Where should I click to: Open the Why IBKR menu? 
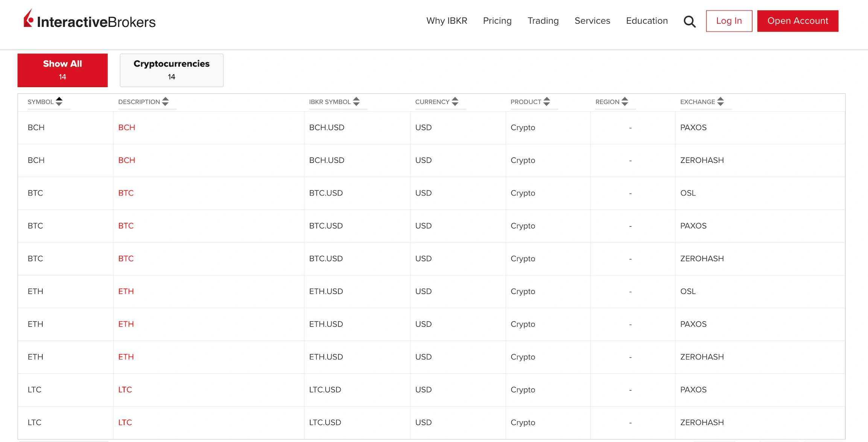[447, 21]
